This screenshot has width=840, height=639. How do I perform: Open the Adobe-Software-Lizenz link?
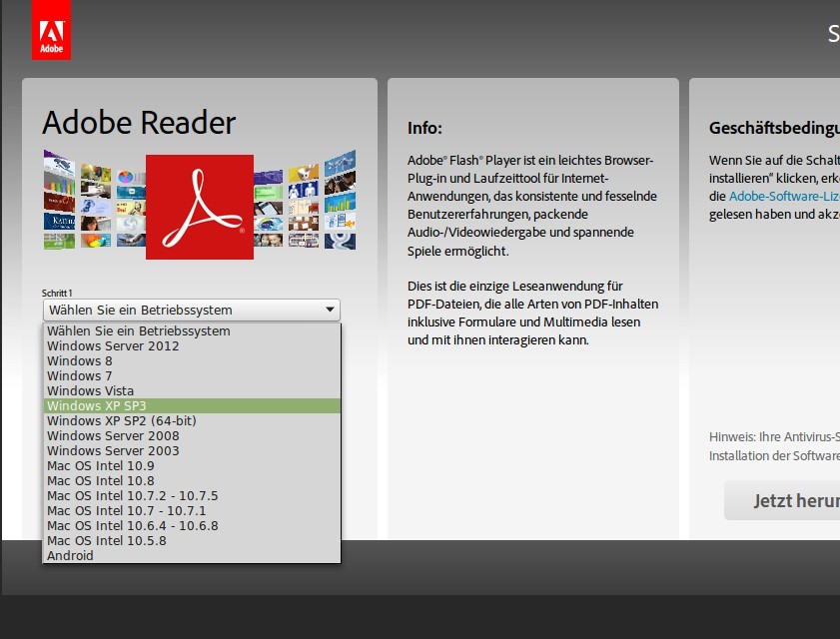783,197
